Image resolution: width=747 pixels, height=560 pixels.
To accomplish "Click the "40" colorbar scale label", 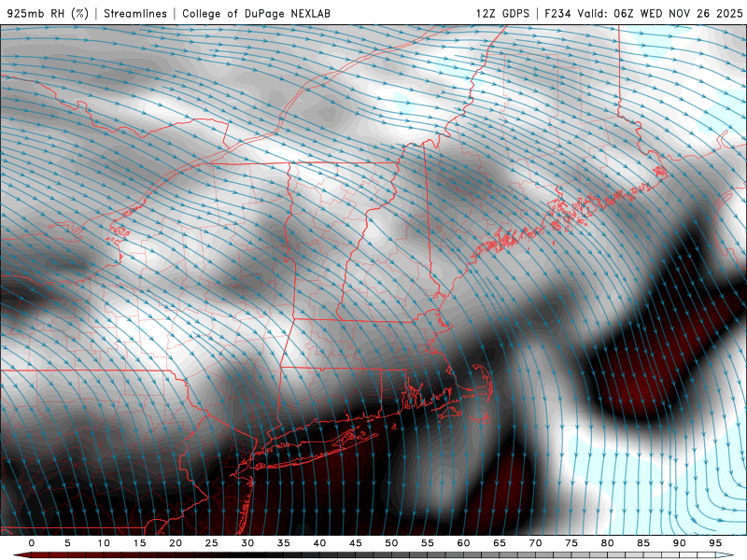I will pyautogui.click(x=319, y=543).
